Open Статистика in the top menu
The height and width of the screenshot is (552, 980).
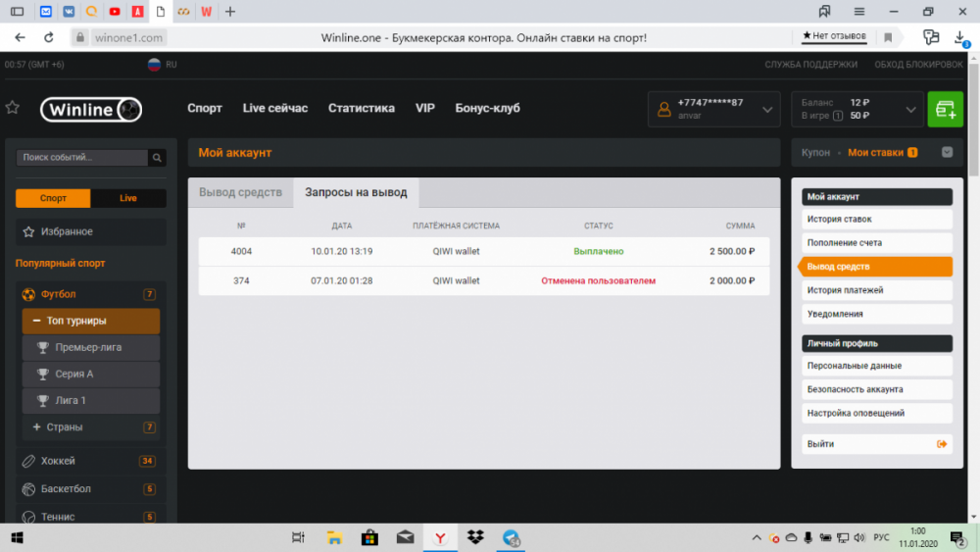click(x=361, y=109)
